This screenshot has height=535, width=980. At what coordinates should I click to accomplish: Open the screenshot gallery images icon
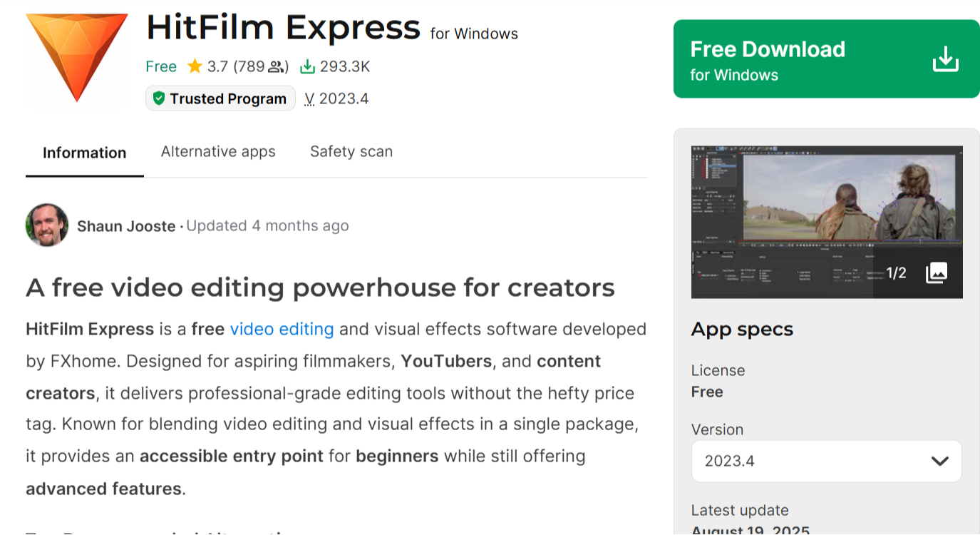pos(937,272)
